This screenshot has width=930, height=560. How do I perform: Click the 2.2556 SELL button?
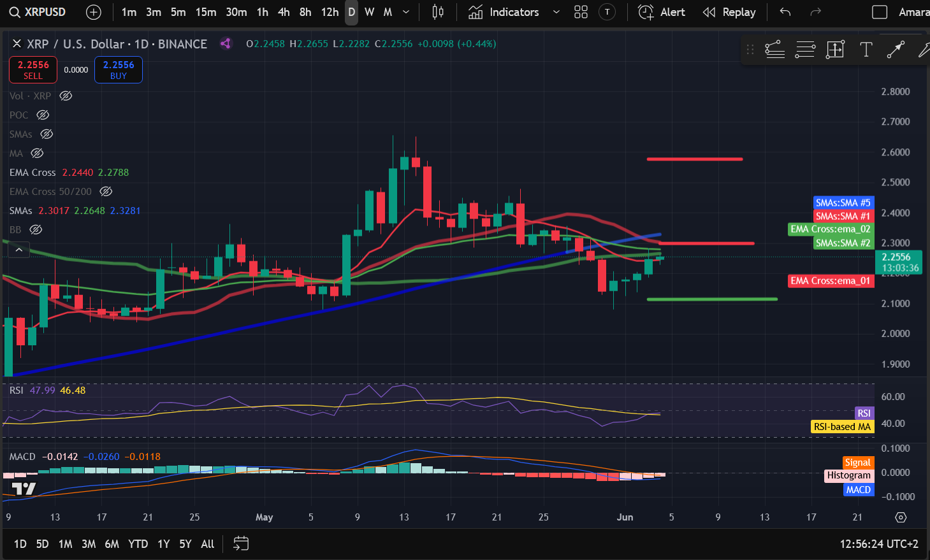point(33,69)
